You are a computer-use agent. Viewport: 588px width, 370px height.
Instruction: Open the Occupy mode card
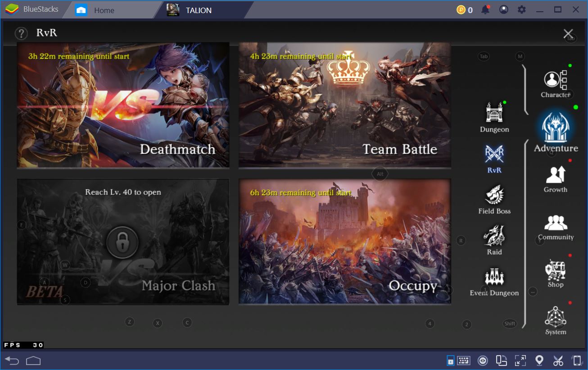[x=344, y=241]
